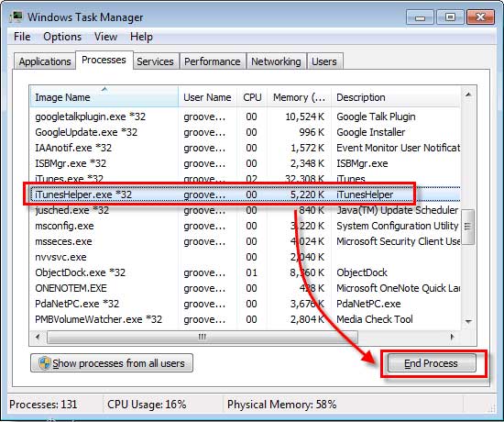Click the shield icon on Show processes button
The width and height of the screenshot is (504, 422).
45,363
